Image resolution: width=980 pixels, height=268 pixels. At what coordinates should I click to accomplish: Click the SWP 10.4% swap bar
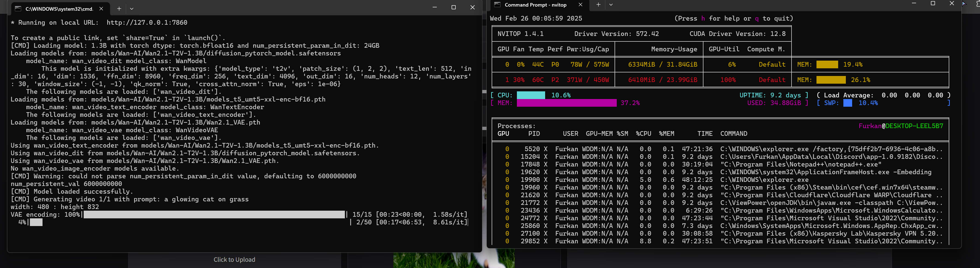[847, 103]
